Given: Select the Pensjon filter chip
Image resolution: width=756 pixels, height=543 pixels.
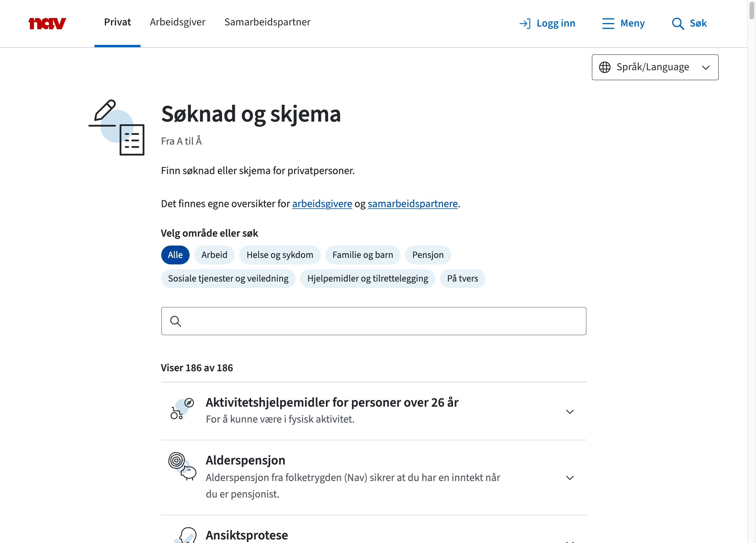Looking at the screenshot, I should 428,255.
